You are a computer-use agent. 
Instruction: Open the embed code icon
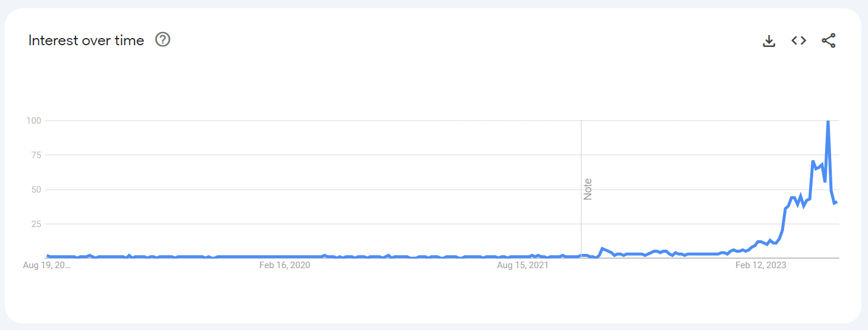(798, 40)
